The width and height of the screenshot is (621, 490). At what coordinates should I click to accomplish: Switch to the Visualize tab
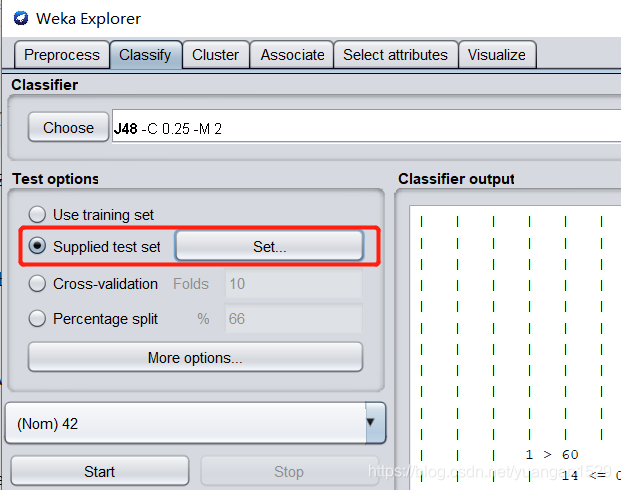[x=497, y=55]
